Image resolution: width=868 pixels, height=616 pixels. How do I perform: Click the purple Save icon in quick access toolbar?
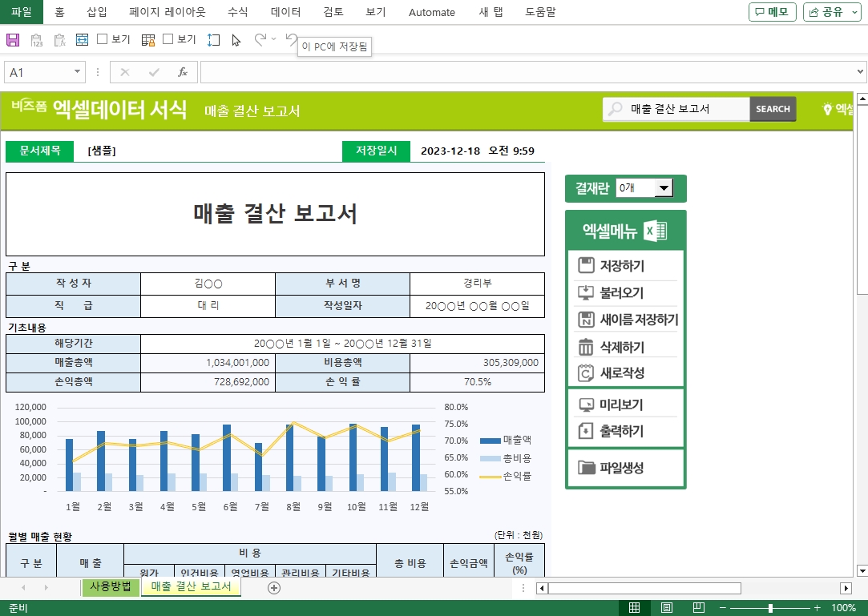[12, 39]
